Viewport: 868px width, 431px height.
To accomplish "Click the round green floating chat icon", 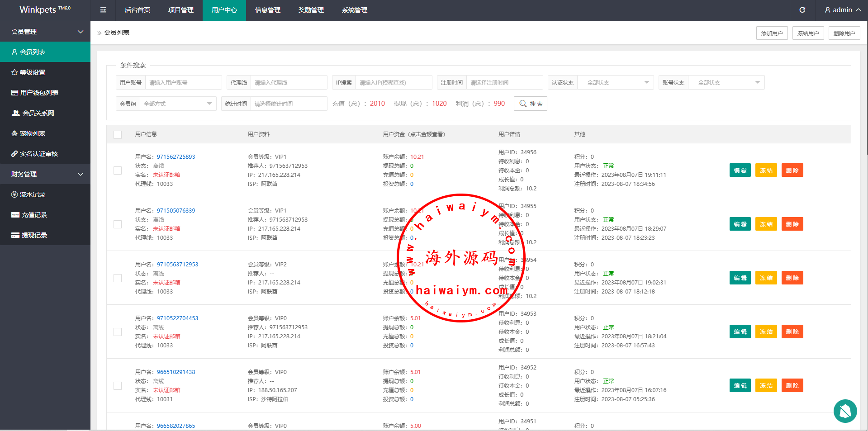I will pos(844,411).
